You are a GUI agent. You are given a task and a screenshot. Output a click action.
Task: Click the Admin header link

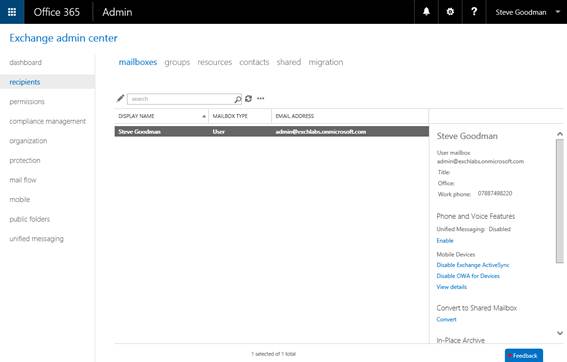(117, 12)
